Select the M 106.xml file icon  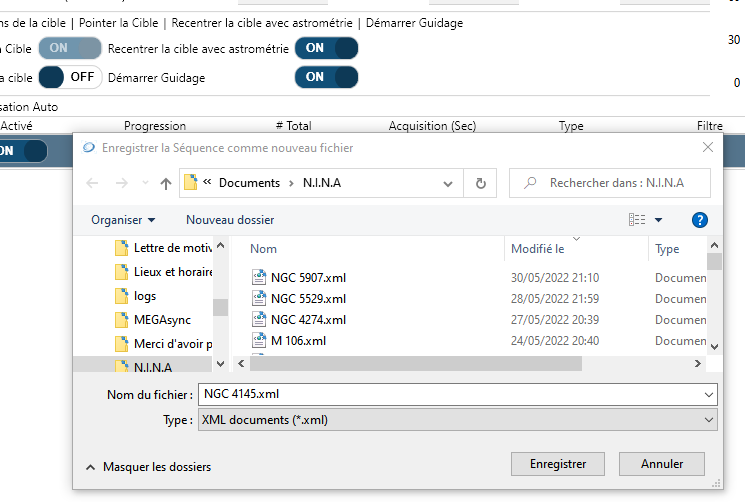tap(260, 341)
